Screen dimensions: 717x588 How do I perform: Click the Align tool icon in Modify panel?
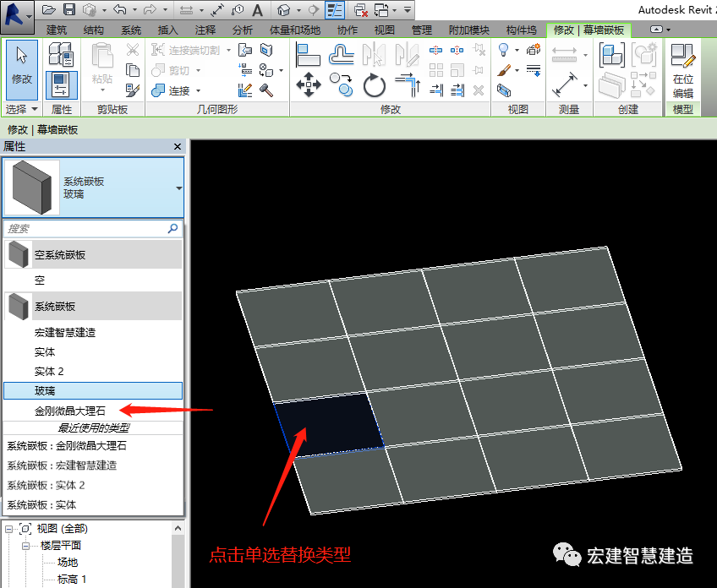tap(308, 54)
